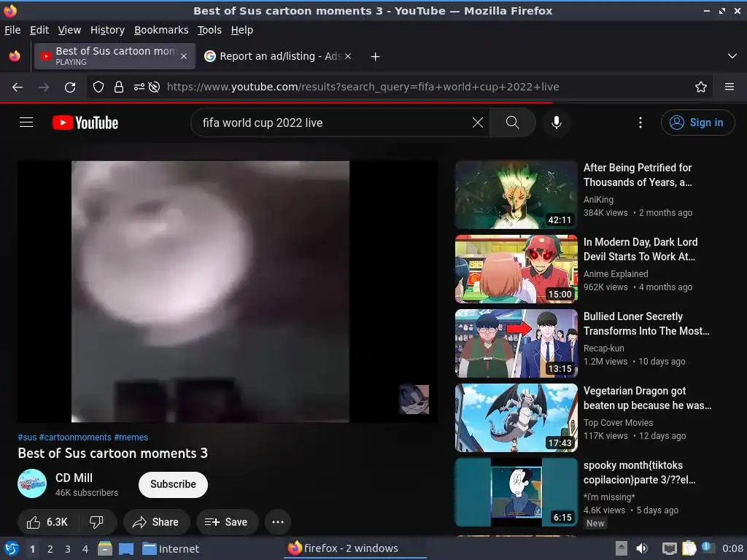The height and width of the screenshot is (560, 747).
Task: Open site permissions icon in address bar
Action: pos(139,87)
